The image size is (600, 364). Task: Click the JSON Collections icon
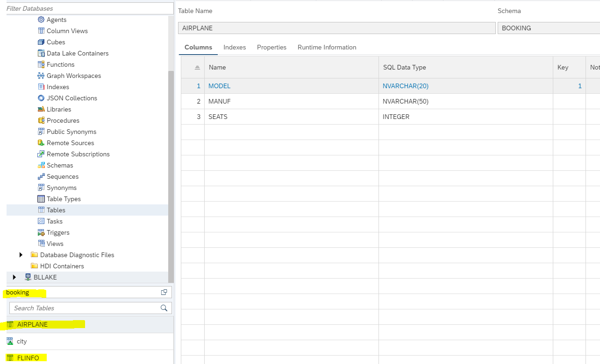[41, 98]
